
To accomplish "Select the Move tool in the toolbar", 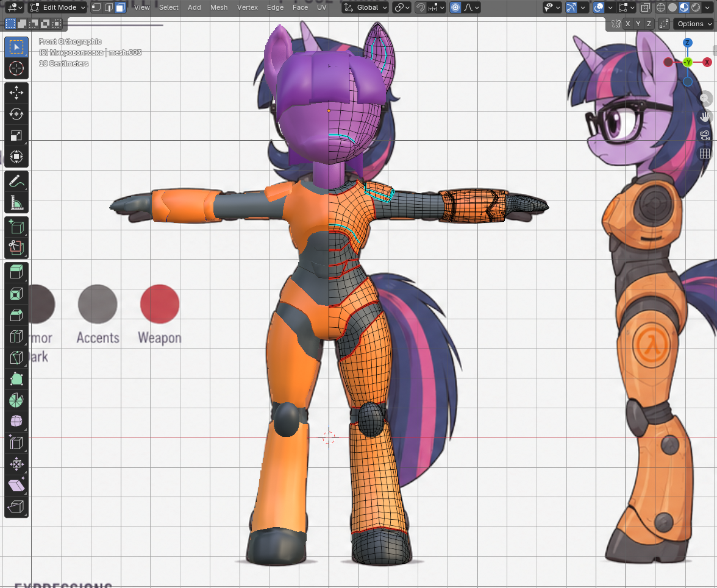I will 16,93.
